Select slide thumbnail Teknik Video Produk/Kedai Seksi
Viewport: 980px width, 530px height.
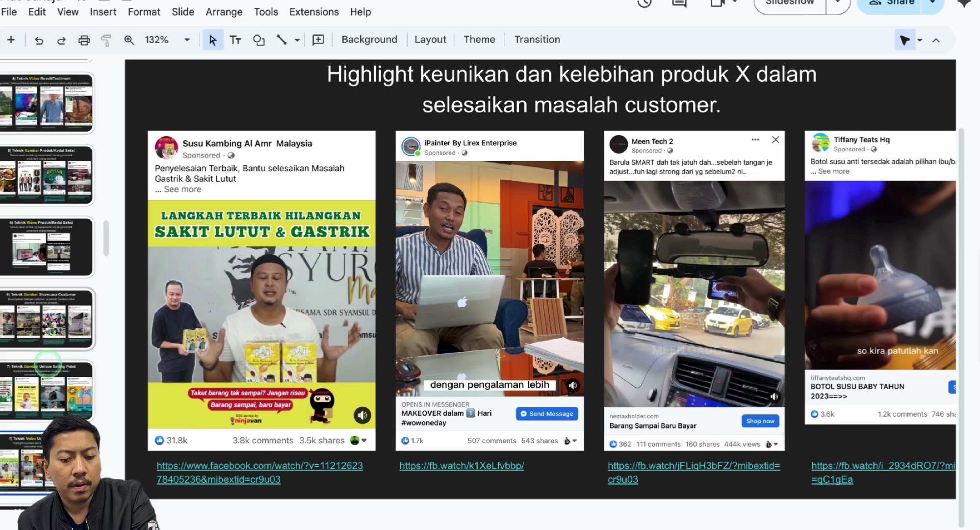click(47, 247)
